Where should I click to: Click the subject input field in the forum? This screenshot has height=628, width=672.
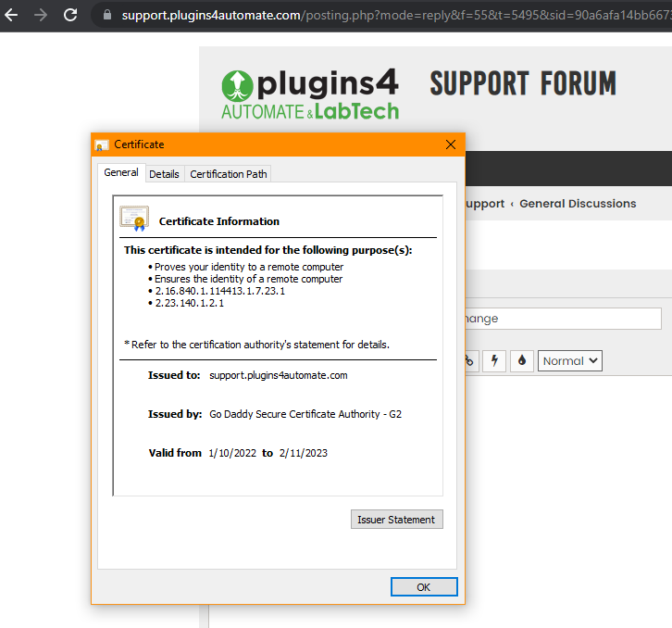click(x=563, y=319)
